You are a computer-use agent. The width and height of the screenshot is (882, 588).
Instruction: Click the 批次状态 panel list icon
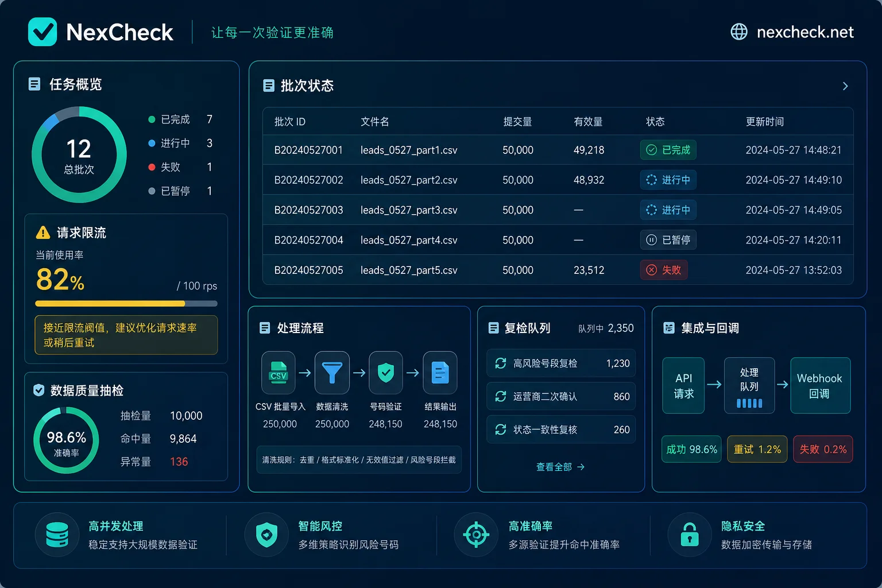point(269,86)
